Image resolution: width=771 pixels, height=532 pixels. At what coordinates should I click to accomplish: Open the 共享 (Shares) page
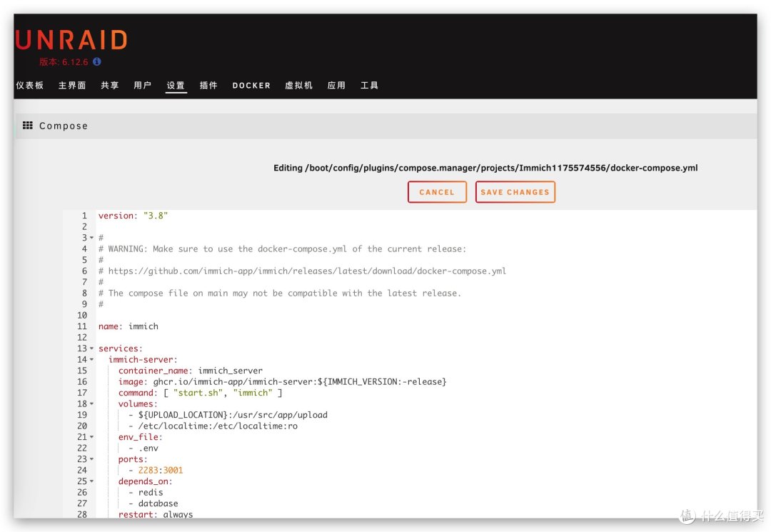109,85
